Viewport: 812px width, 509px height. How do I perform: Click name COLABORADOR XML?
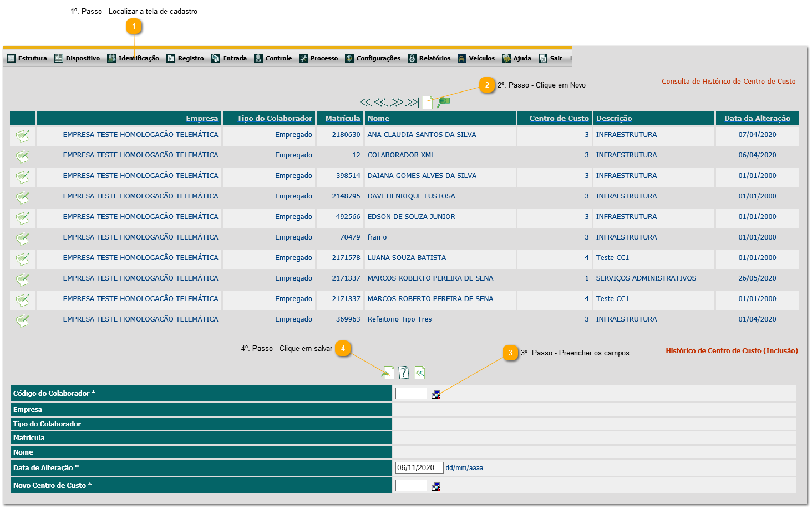tap(401, 155)
